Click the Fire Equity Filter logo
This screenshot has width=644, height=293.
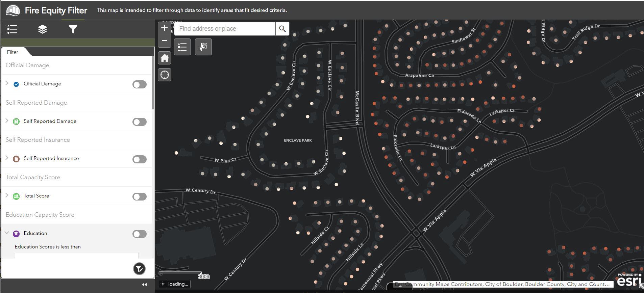[x=13, y=10]
